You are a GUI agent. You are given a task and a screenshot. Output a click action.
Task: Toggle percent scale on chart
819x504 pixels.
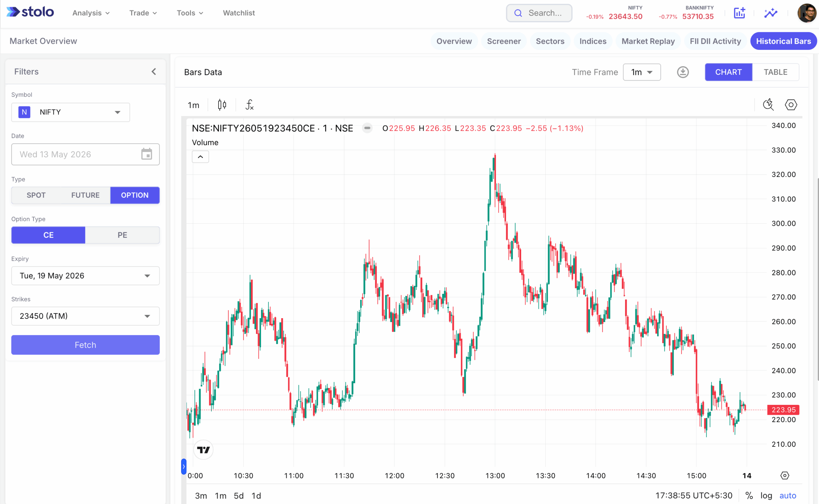click(749, 495)
